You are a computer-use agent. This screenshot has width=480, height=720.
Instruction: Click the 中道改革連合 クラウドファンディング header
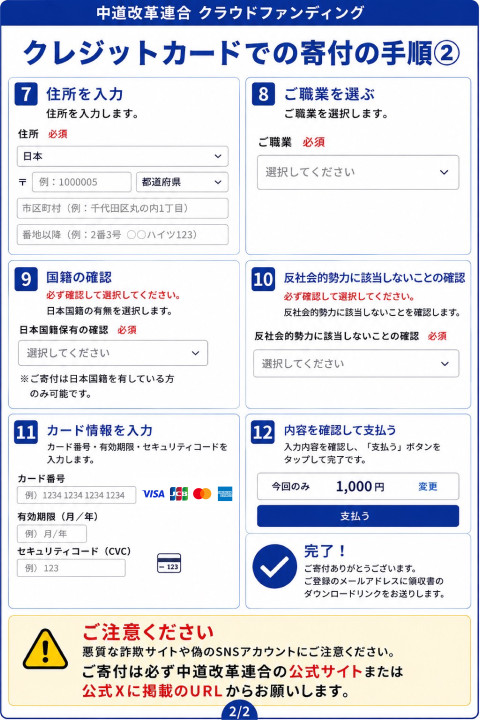(230, 12)
